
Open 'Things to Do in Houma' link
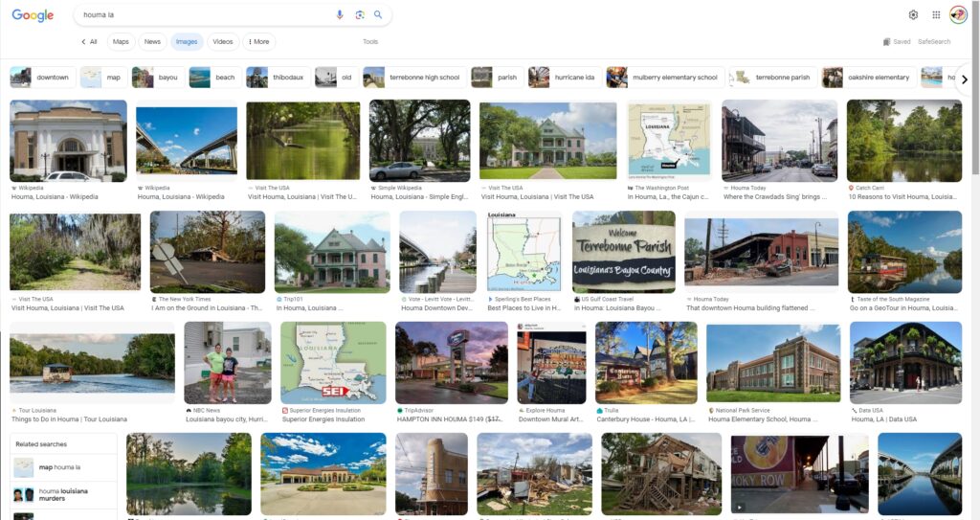(69, 419)
